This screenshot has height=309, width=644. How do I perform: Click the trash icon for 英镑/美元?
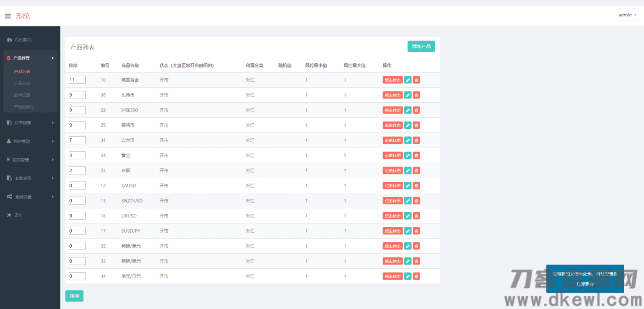(416, 246)
